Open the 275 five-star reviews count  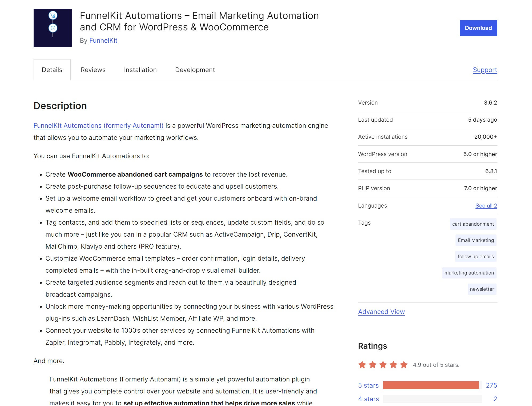491,385
